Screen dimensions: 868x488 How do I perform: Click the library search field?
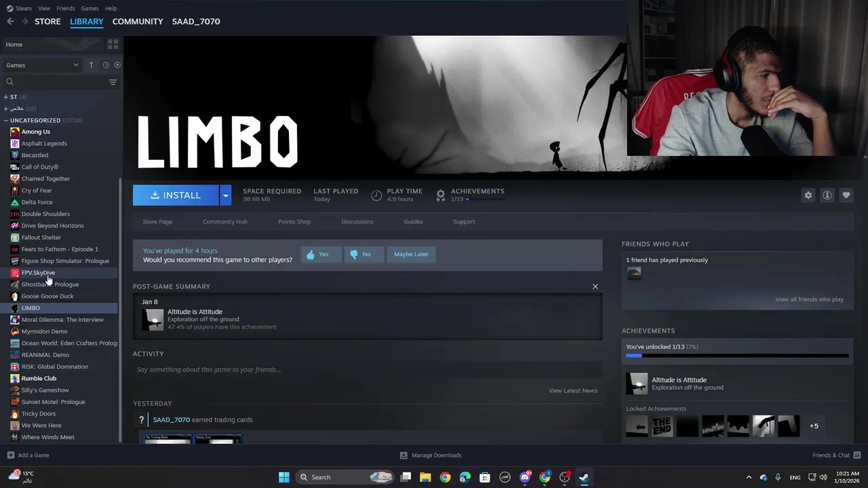point(56,82)
